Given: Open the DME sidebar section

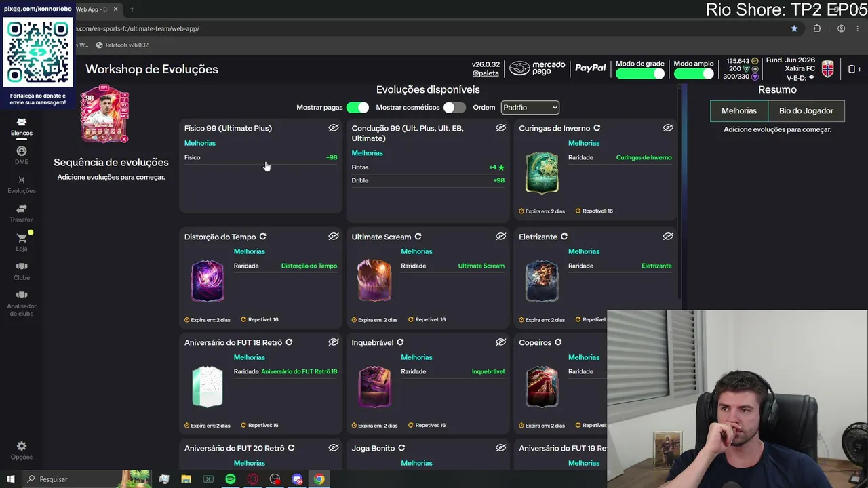Looking at the screenshot, I should click(22, 155).
